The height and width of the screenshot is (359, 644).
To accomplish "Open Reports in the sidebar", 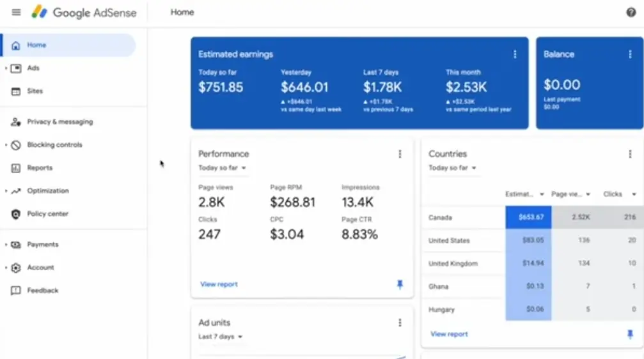I will click(40, 168).
